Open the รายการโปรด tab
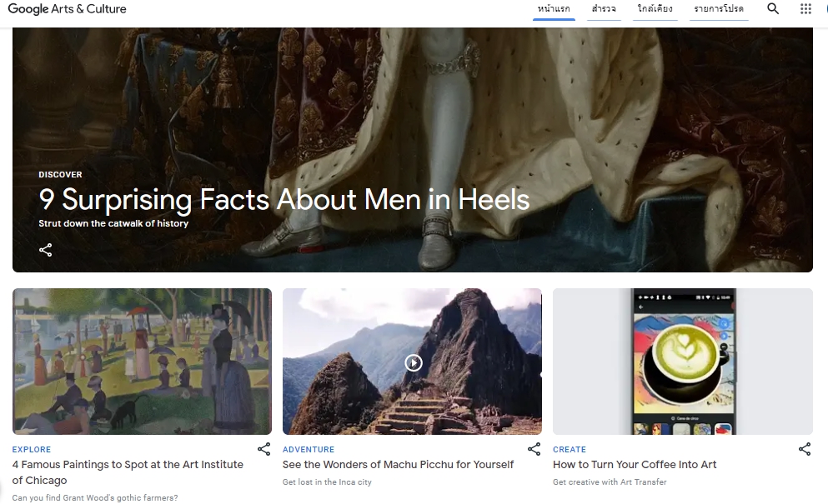The image size is (828, 504). point(719,9)
